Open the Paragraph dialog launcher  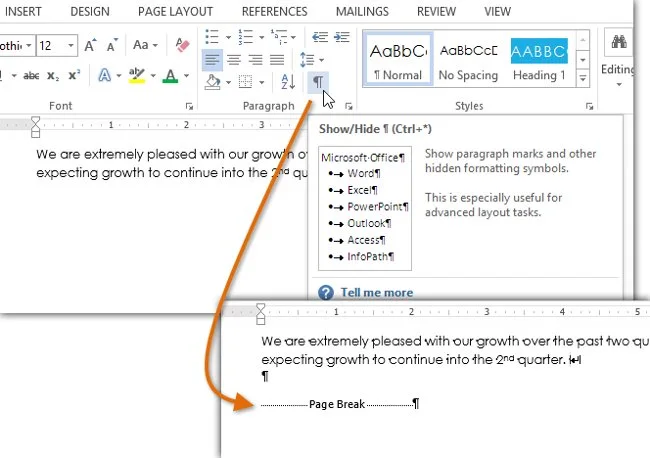[x=349, y=107]
